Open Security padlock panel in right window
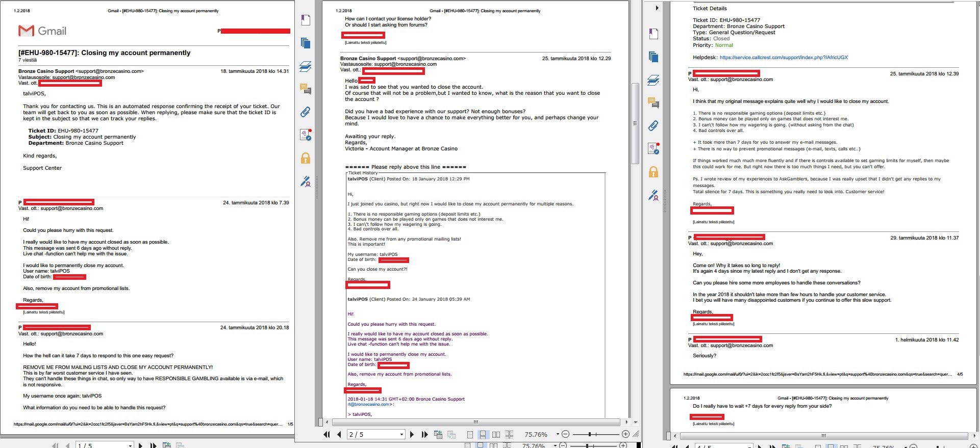The height and width of the screenshot is (448, 980). (x=653, y=172)
